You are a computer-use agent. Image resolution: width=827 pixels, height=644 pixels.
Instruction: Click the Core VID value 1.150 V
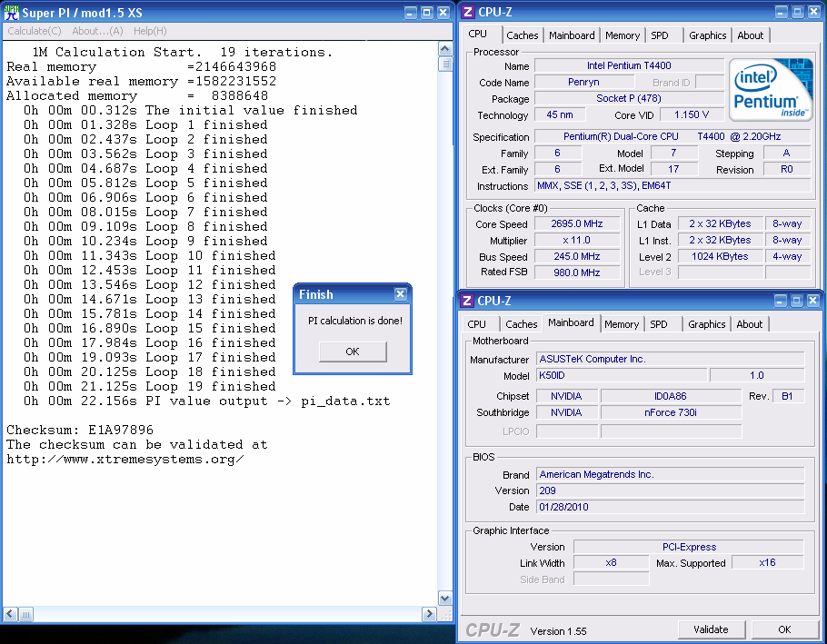pos(692,114)
